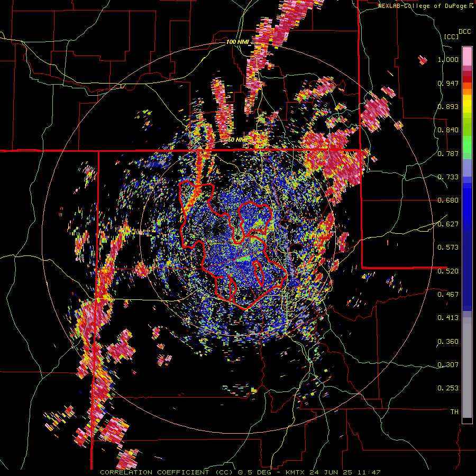The image size is (476, 476).
Task: Select the 0.787 scale value
Action: 448,153
